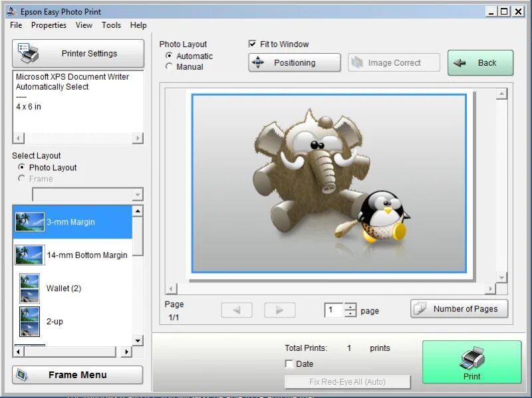Decrease the page count spinner down
The width and height of the screenshot is (532, 398).
point(350,314)
